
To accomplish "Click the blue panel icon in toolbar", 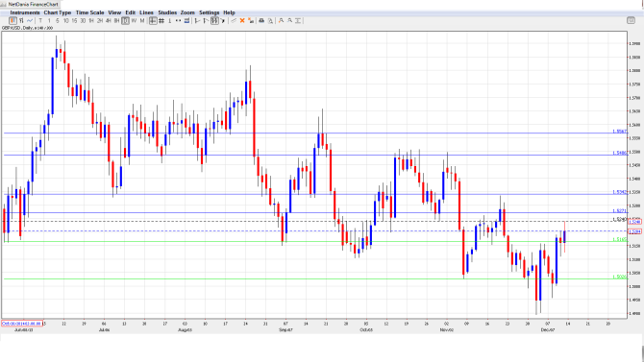I will 186,20.
